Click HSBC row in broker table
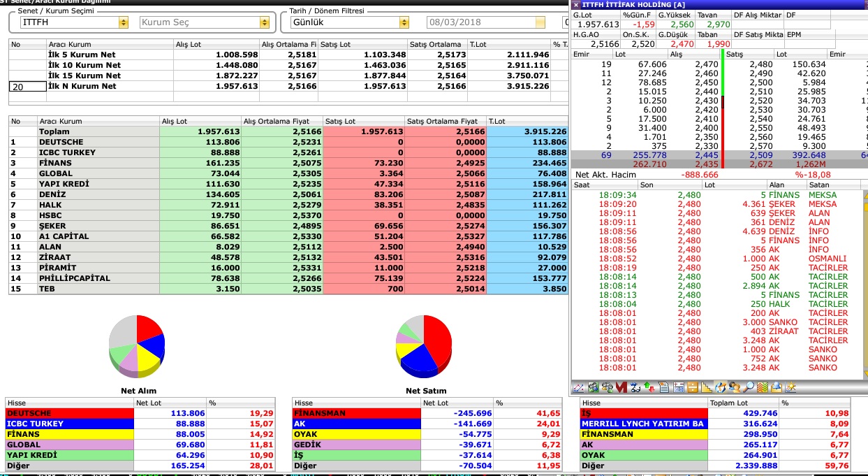The image size is (868, 476). coord(288,215)
